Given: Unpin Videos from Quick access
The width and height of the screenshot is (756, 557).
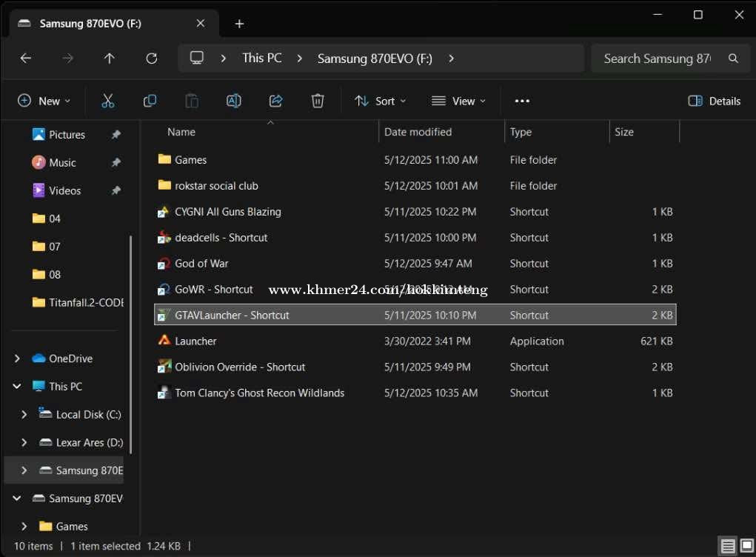Looking at the screenshot, I should click(116, 190).
